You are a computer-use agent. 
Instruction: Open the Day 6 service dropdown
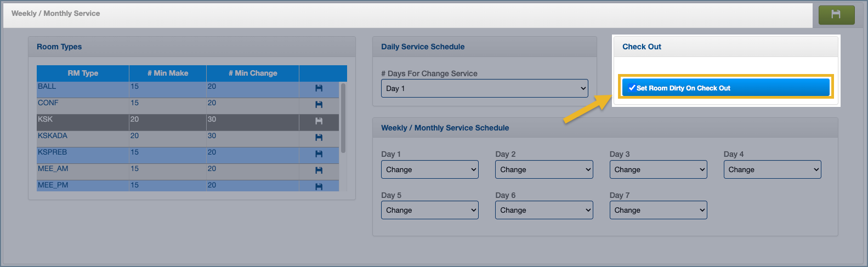pos(543,210)
